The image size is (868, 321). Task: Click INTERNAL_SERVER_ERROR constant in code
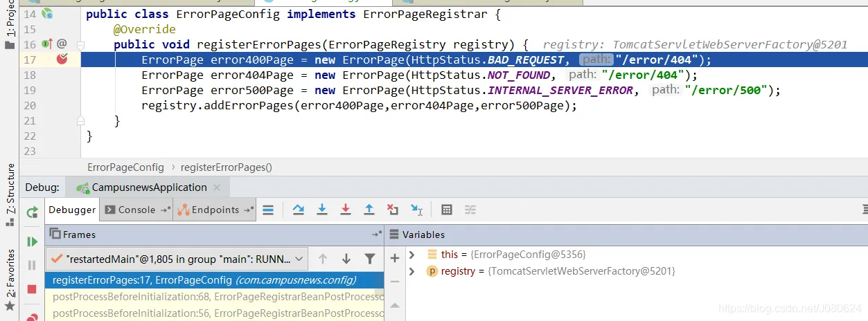coord(560,90)
